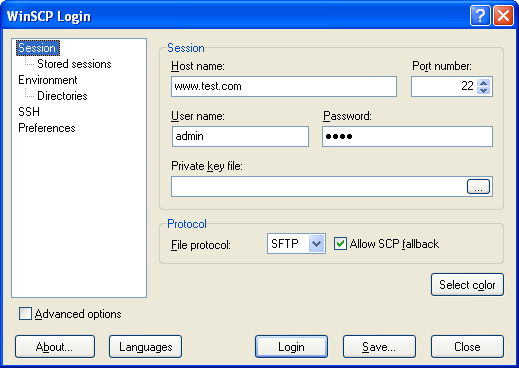Select Environment tree node
This screenshot has width=519, height=368.
tap(48, 80)
